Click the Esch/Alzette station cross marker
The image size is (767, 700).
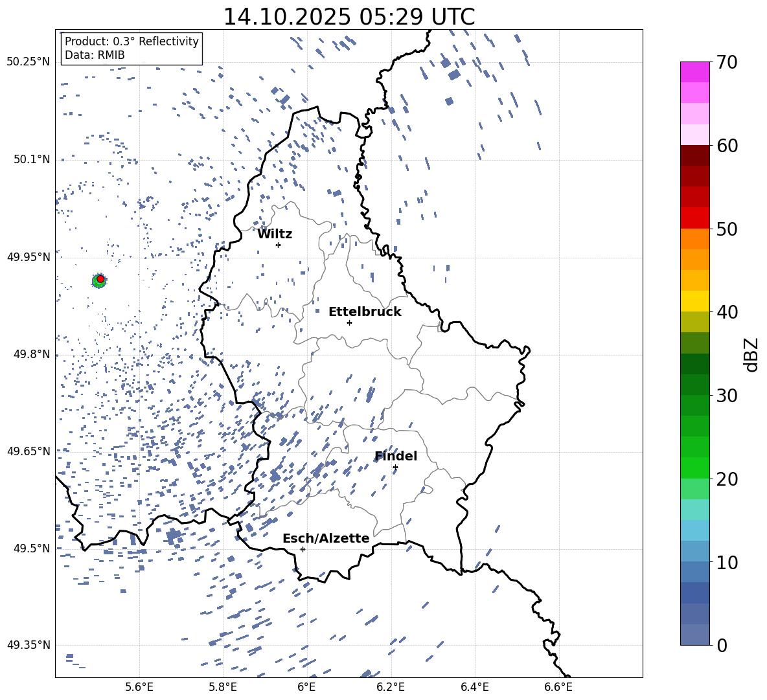click(x=303, y=549)
